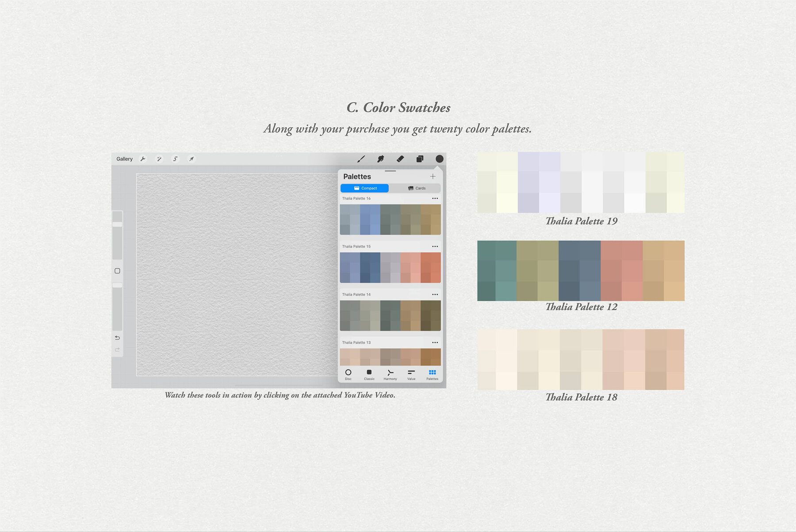Open options for Thalia Palette 14
This screenshot has width=796, height=532.
[x=435, y=294]
